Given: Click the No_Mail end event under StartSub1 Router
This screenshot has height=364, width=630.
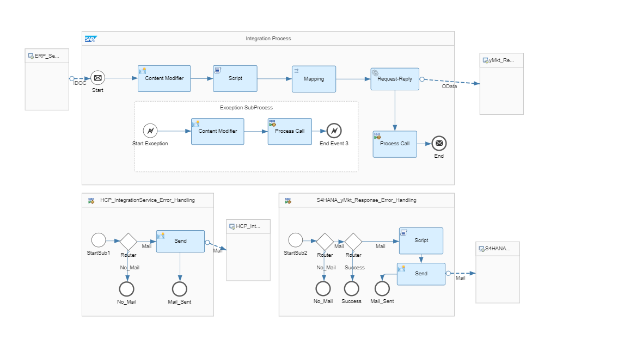Looking at the screenshot, I should click(x=126, y=289).
